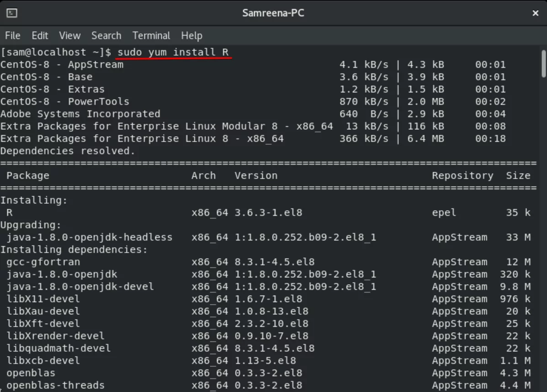This screenshot has width=547, height=392.
Task: Click the 'java-1.8.0-openjdk-devel' package name
Action: coord(80,286)
